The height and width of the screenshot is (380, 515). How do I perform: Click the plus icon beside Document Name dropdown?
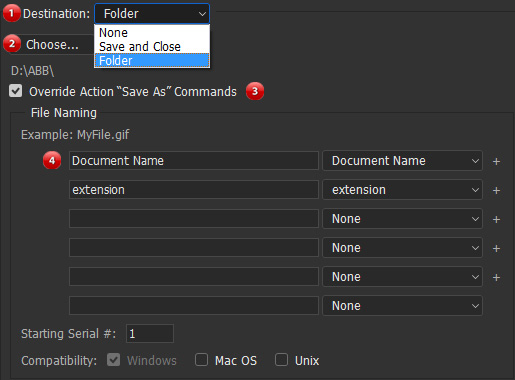point(496,161)
